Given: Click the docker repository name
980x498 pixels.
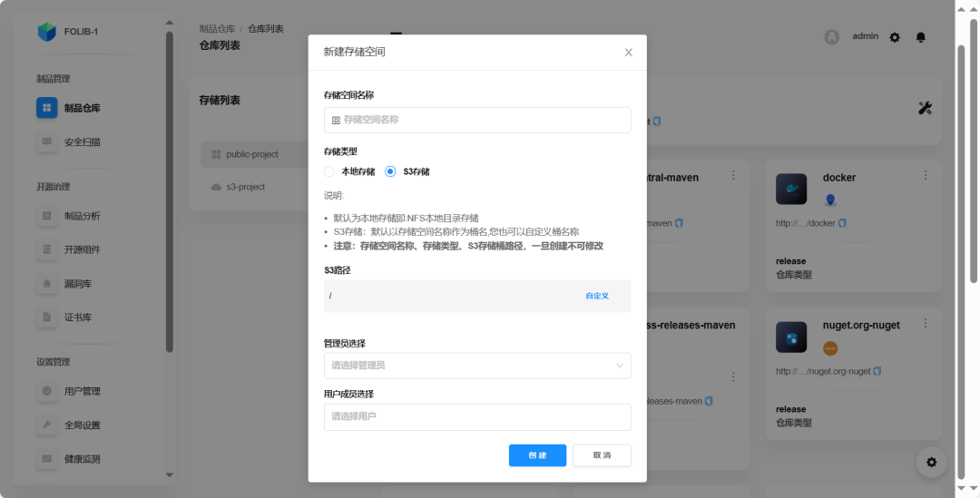Looking at the screenshot, I should pyautogui.click(x=839, y=178).
